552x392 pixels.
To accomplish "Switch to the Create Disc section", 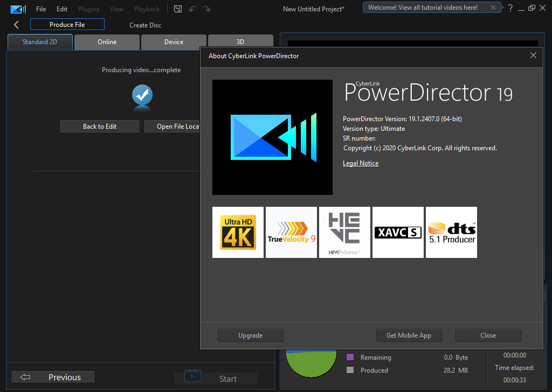I will point(145,25).
